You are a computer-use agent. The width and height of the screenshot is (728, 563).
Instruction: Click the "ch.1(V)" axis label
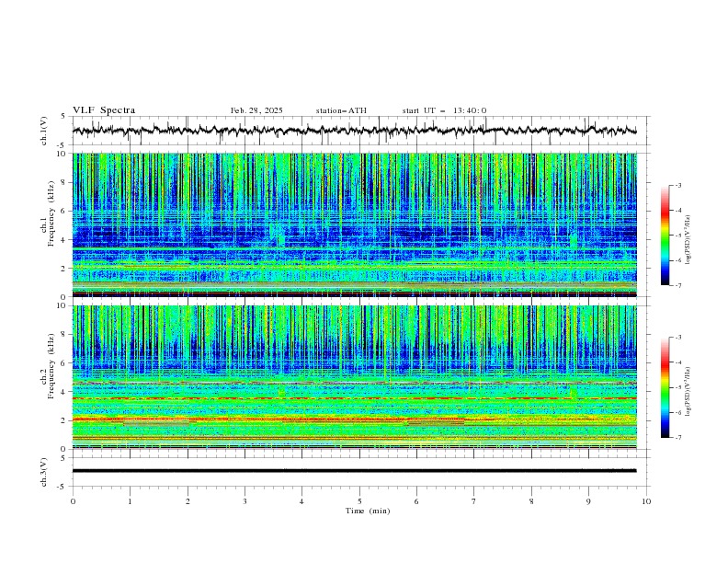coord(44,131)
